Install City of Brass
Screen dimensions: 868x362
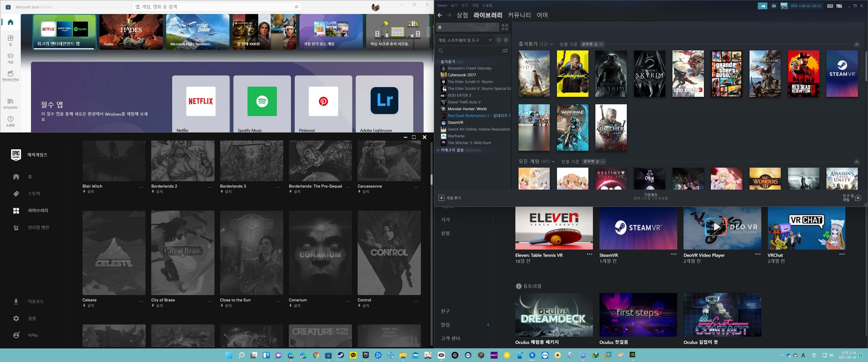[157, 306]
